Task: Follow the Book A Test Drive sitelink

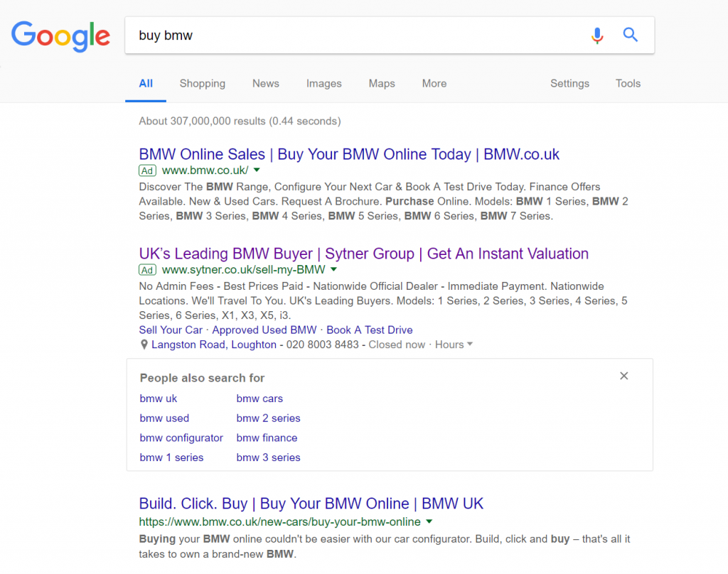Action: (370, 330)
